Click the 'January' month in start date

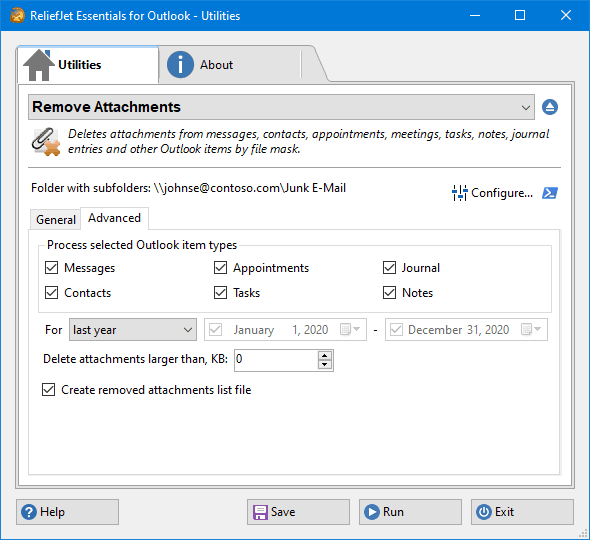254,330
